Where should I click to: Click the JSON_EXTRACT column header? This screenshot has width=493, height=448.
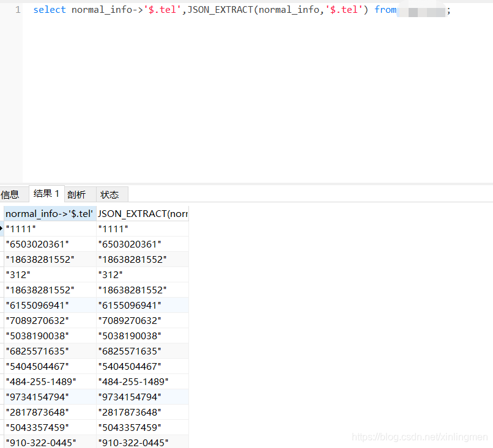tap(142, 213)
